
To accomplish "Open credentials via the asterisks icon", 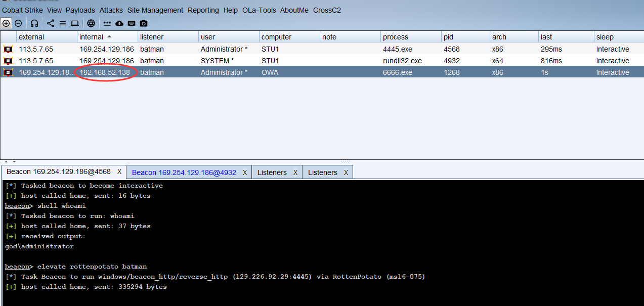I will pyautogui.click(x=107, y=23).
